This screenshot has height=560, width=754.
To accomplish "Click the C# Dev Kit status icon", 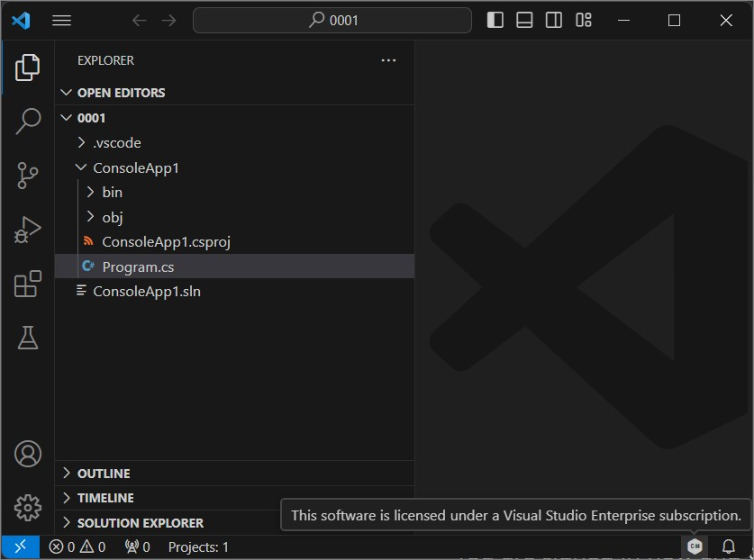I will (695, 546).
